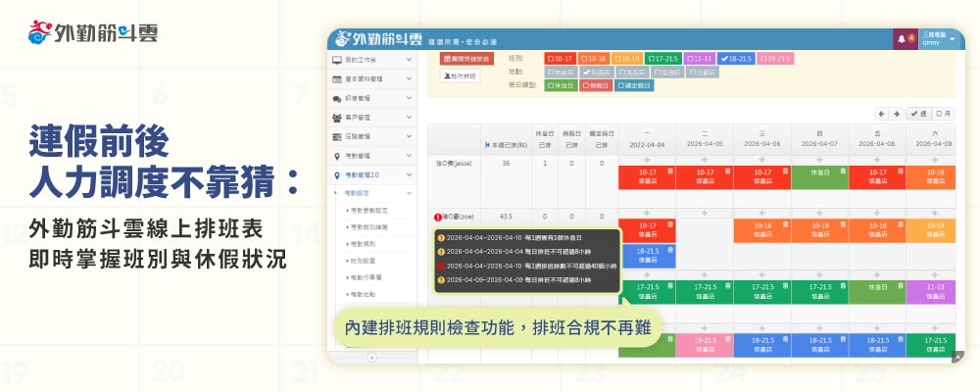Open the pink 19-21.5 shift on 2026-04-05
The height and width of the screenshot is (392, 980).
point(705,346)
